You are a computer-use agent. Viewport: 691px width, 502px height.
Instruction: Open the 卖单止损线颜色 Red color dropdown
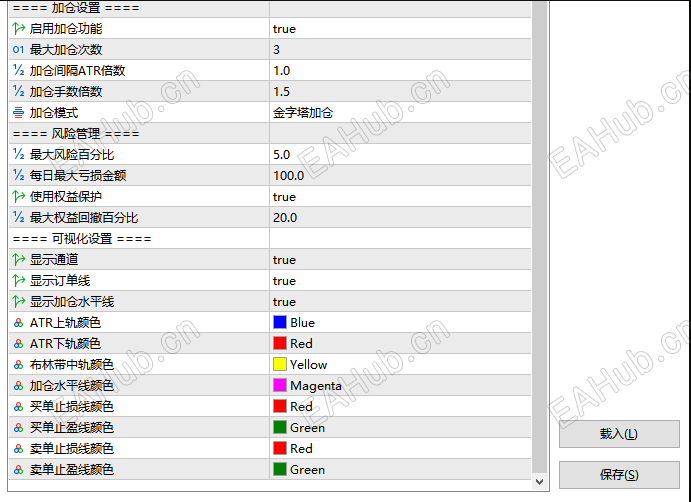pos(400,448)
